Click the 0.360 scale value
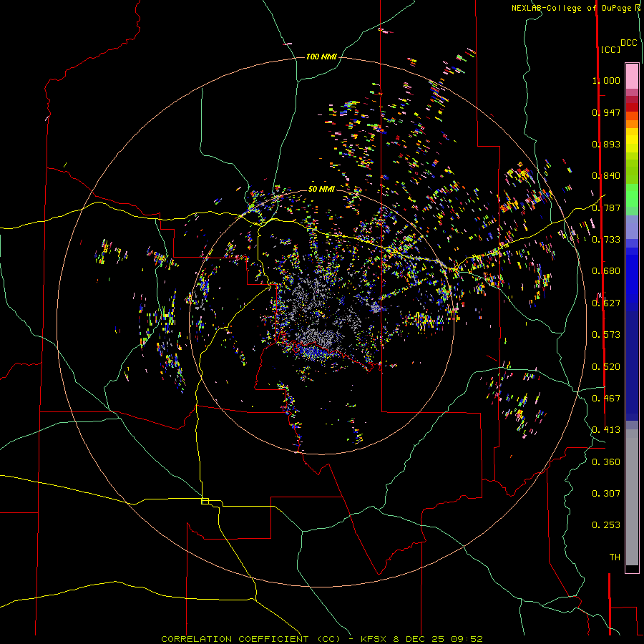Screen dimensions: 644x644 point(606,462)
